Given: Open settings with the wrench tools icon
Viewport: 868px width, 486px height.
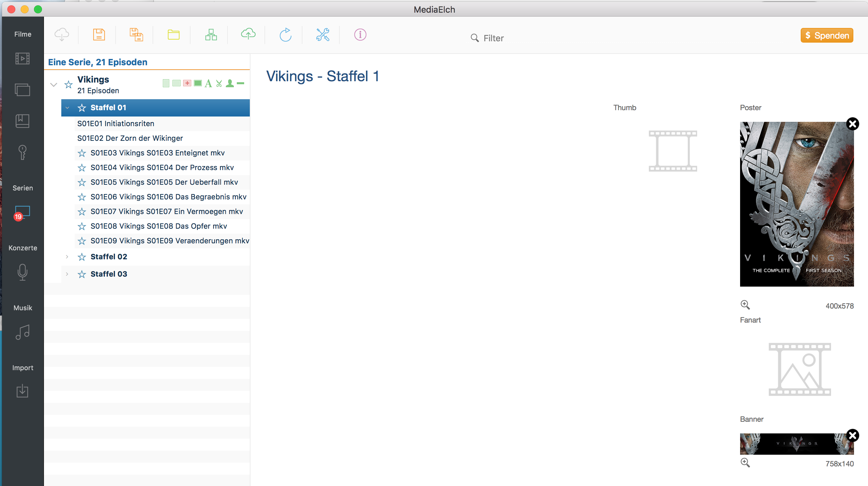Looking at the screenshot, I should (323, 35).
